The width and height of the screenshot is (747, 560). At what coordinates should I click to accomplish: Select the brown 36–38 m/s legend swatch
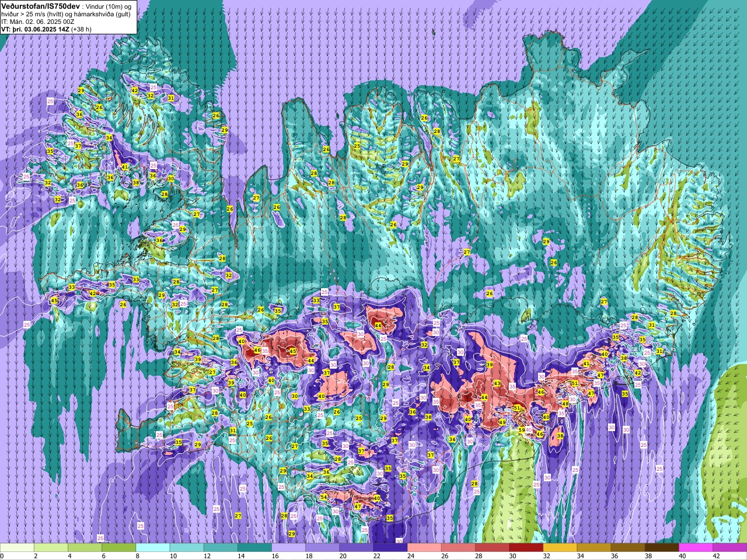[x=628, y=548]
